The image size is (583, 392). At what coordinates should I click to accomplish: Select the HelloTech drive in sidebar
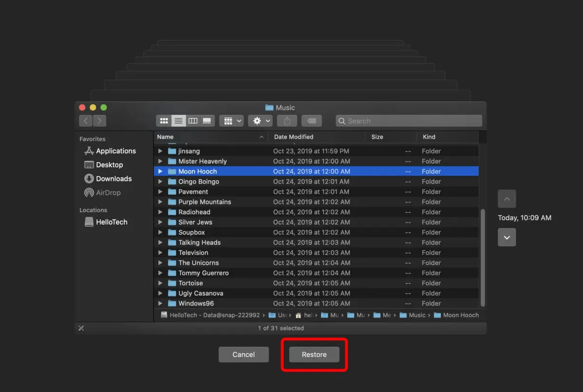coord(106,222)
